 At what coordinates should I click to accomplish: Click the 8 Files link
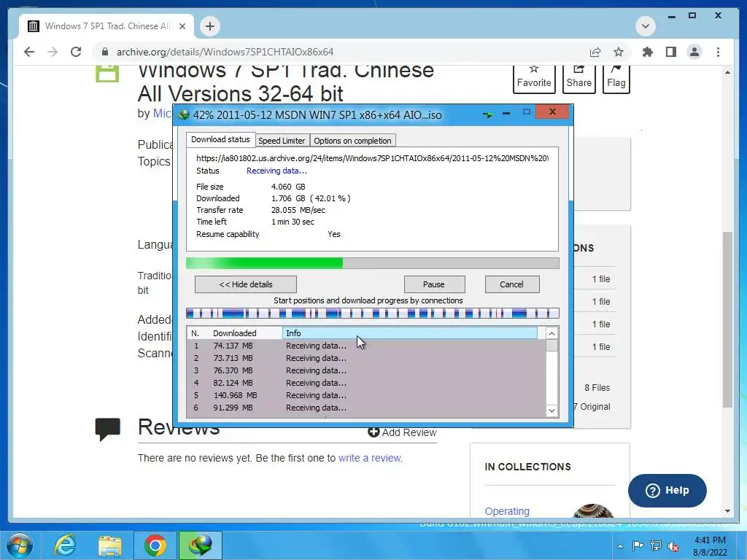[x=597, y=388]
